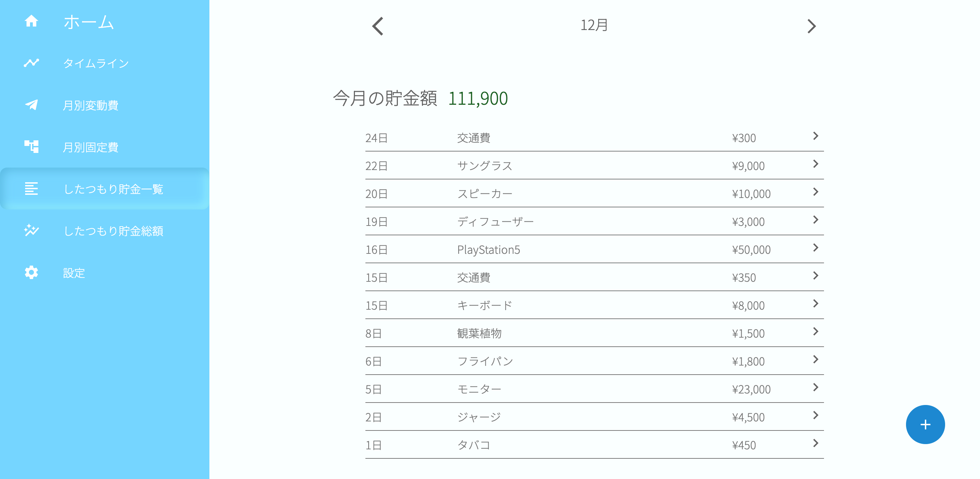Go to the previous month with left arrow

click(x=377, y=26)
